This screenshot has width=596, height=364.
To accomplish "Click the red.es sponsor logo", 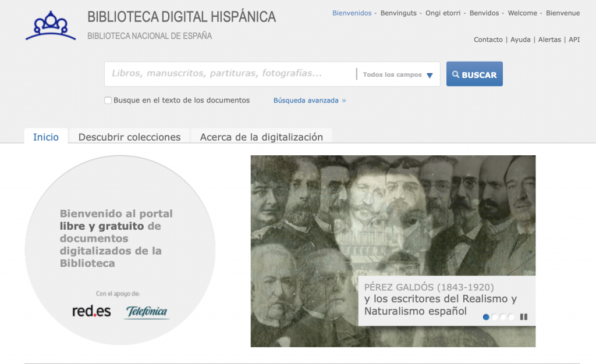I will click(x=91, y=311).
